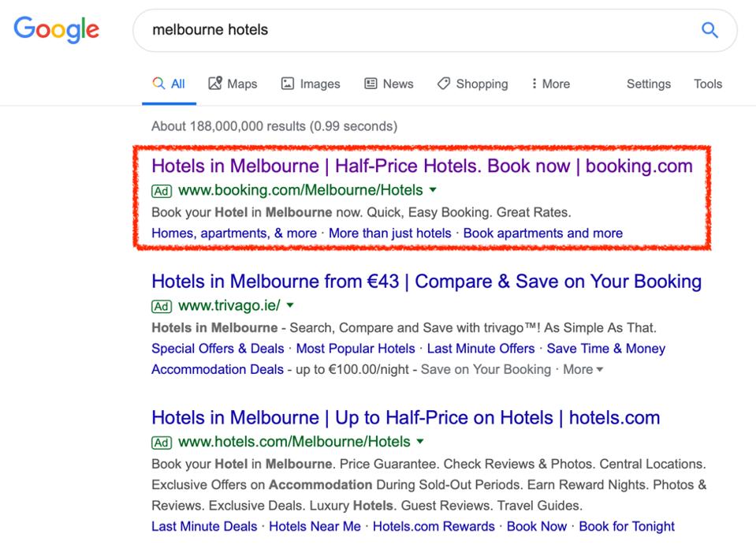Click the magnifying glass search icon
Screen dimensions: 756x549
[708, 30]
